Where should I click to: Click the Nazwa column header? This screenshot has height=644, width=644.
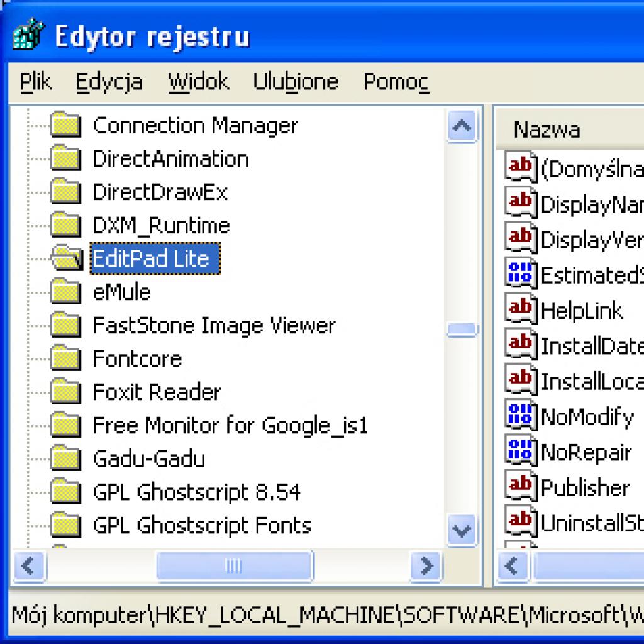pyautogui.click(x=570, y=130)
